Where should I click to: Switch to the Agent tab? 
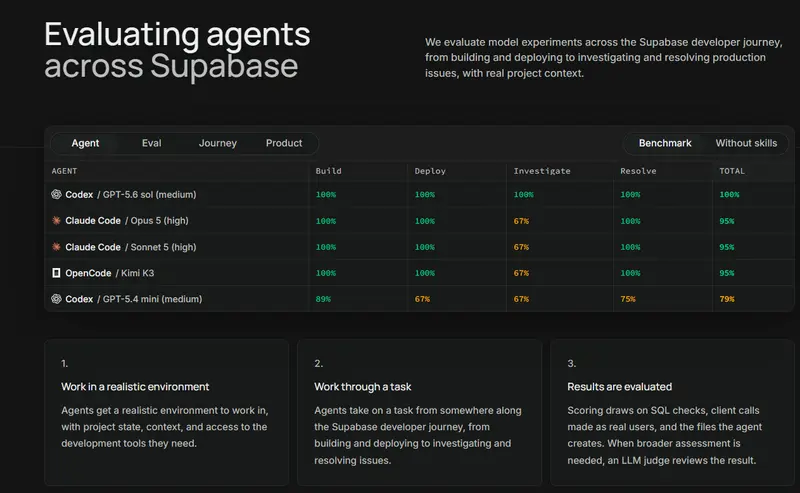pyautogui.click(x=85, y=143)
